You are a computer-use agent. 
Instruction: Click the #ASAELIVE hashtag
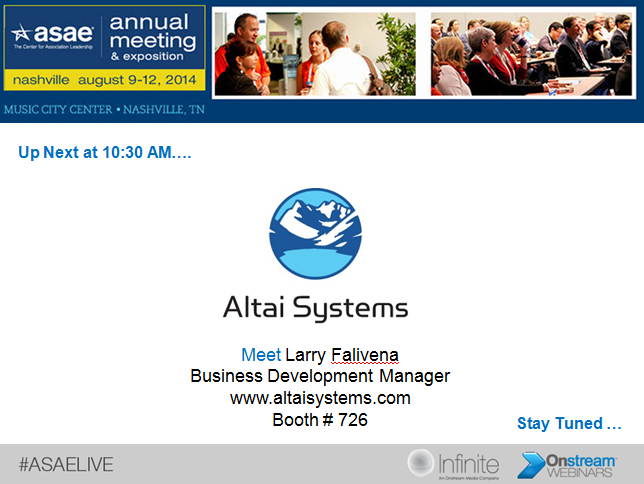pos(66,465)
